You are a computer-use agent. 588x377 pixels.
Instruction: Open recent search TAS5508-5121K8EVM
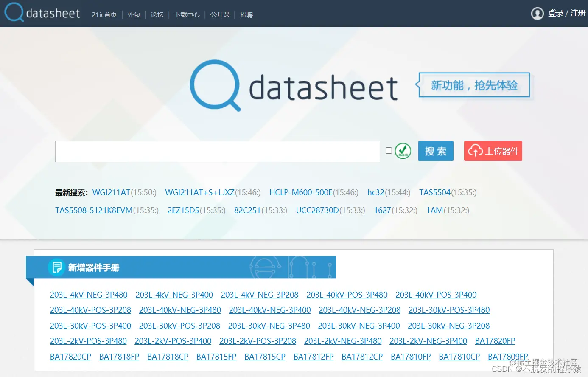94,210
